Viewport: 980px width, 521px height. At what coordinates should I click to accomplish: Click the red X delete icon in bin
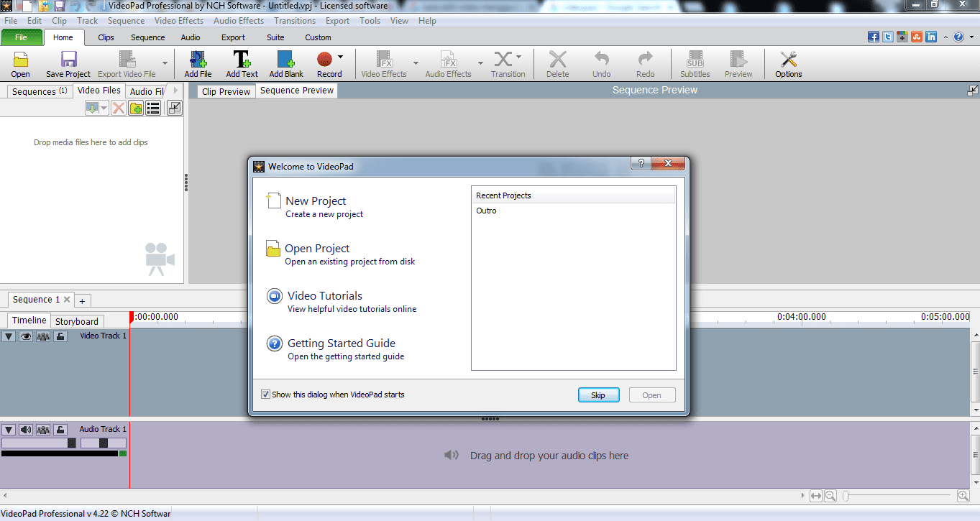point(118,109)
